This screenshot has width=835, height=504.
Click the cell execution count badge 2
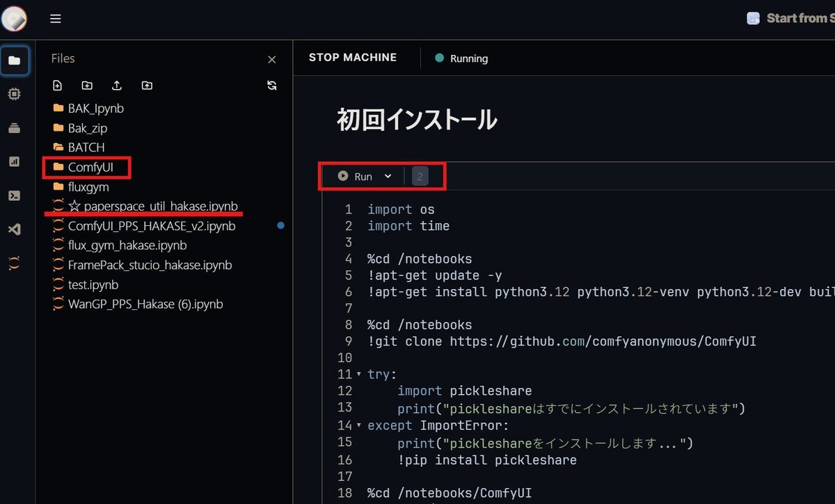420,177
